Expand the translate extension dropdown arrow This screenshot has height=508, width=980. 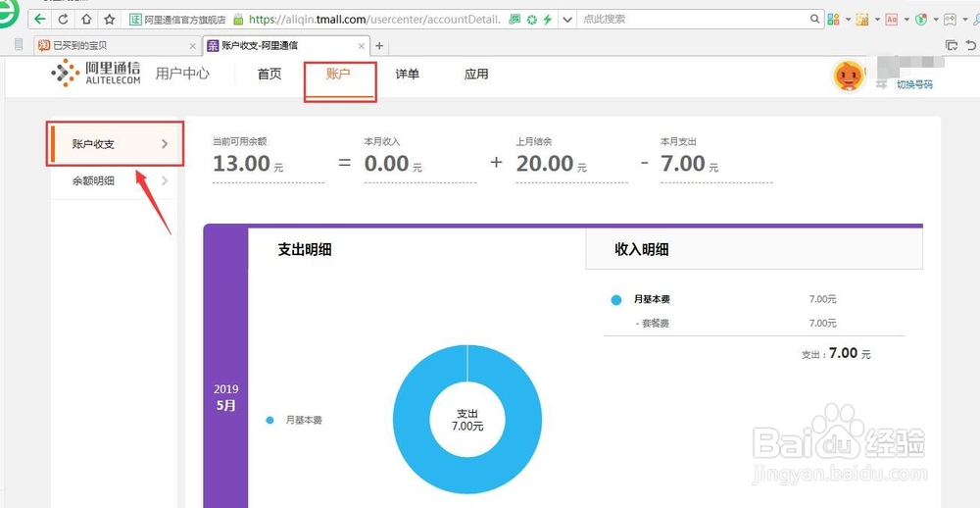click(906, 20)
